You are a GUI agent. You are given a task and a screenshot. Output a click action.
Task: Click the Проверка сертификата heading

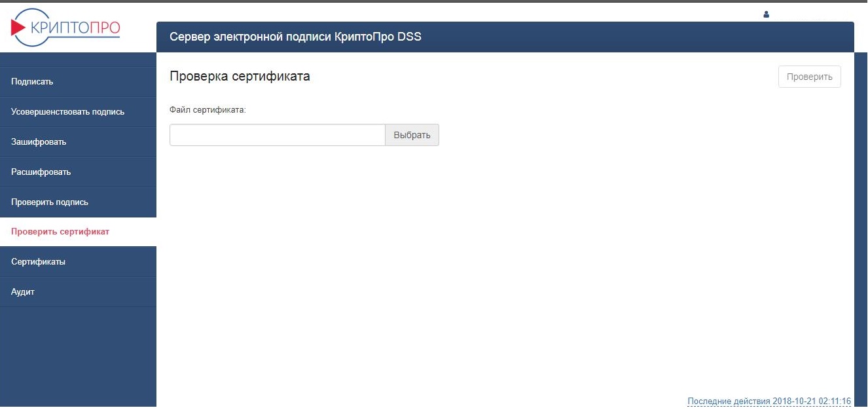coord(240,77)
